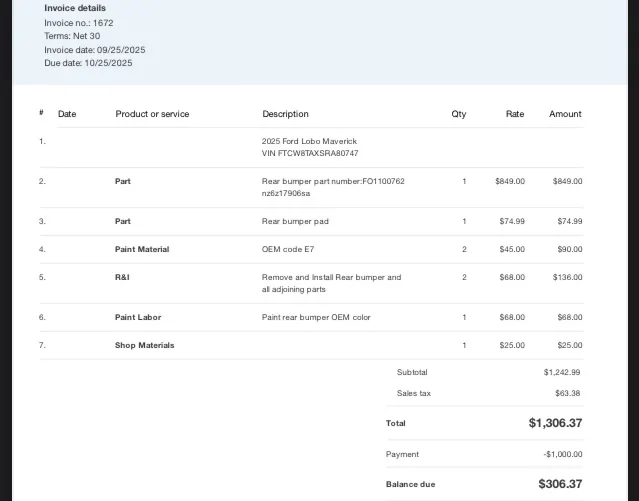Click the 'Payment' label
Image resolution: width=639 pixels, height=501 pixels.
[402, 454]
